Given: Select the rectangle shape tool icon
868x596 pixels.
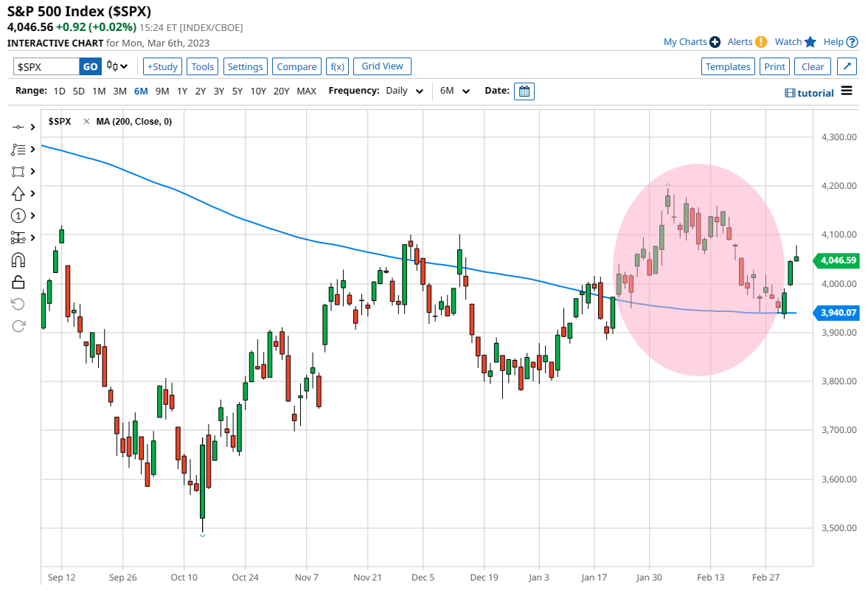Looking at the screenshot, I should pyautogui.click(x=18, y=172).
